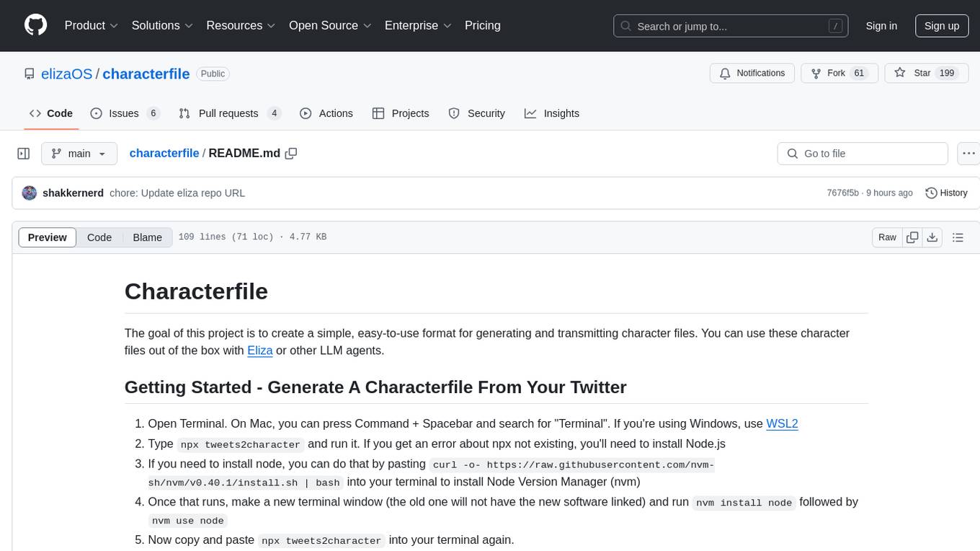980x551 pixels.
Task: Expand the Product menu
Action: pyautogui.click(x=92, y=25)
